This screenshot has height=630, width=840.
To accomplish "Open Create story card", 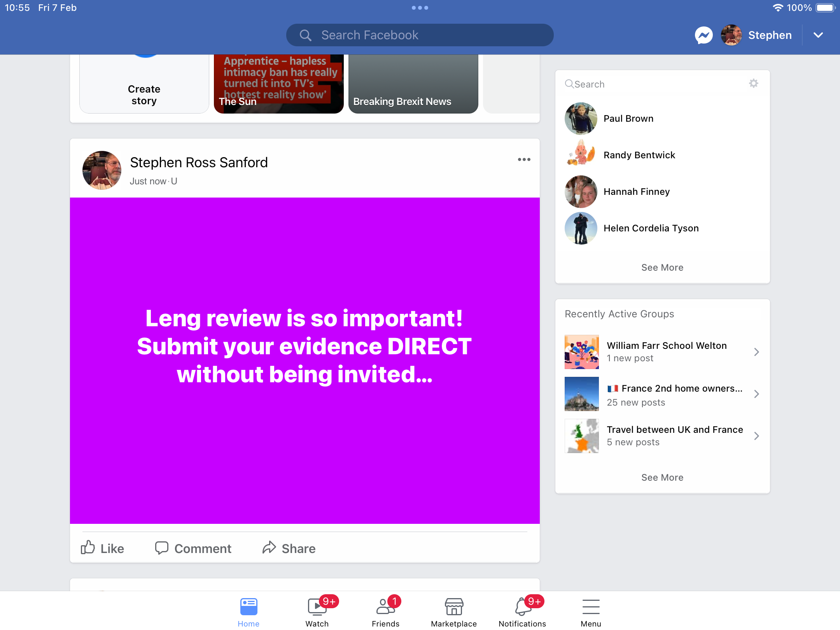I will 144,84.
